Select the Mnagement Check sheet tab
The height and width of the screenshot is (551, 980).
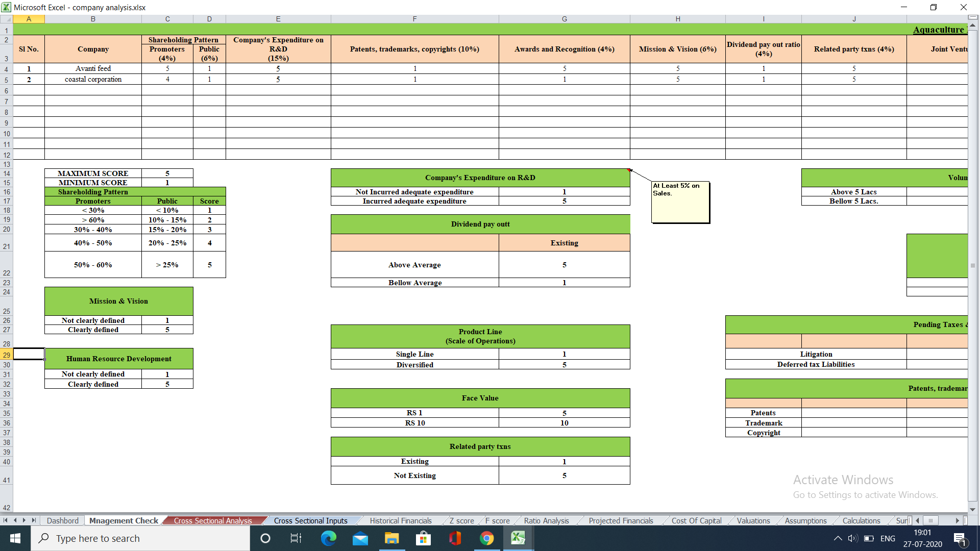point(124,521)
